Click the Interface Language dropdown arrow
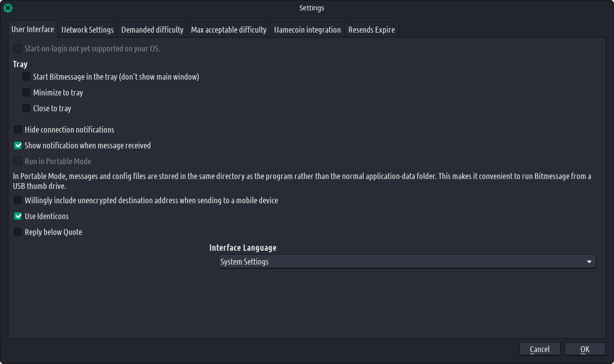Viewport: 614px width, 364px height. coord(589,262)
